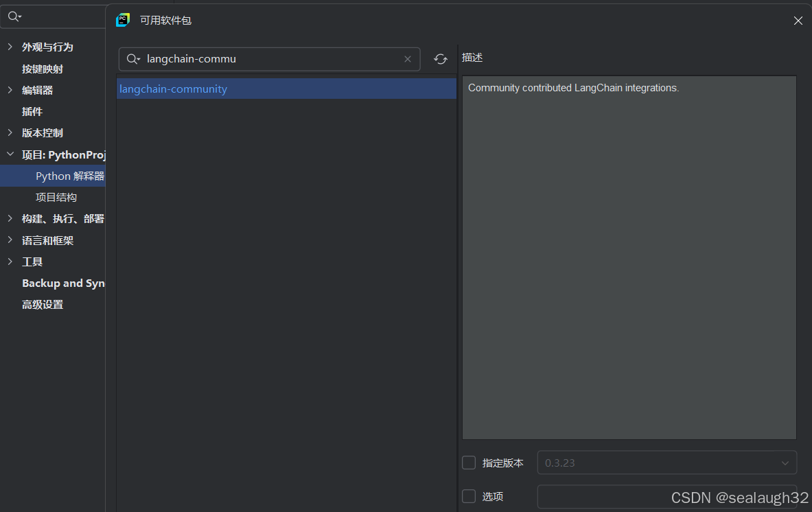Close the available packages dialog
This screenshot has width=812, height=512.
(x=798, y=21)
